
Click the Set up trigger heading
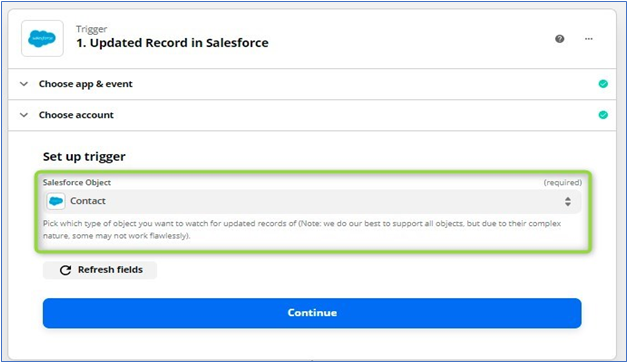point(84,157)
